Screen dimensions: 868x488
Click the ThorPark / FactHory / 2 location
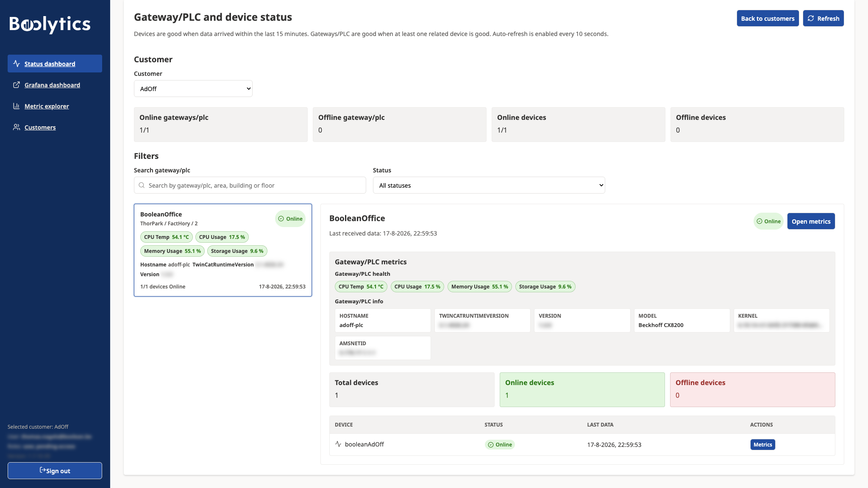click(169, 223)
